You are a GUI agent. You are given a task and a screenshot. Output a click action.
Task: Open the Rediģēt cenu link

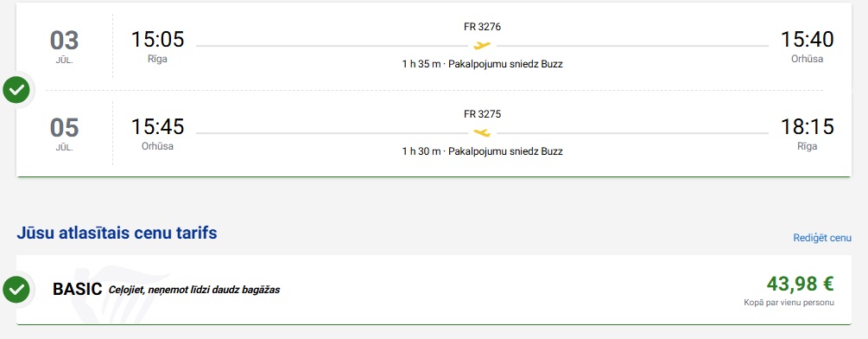[822, 238]
